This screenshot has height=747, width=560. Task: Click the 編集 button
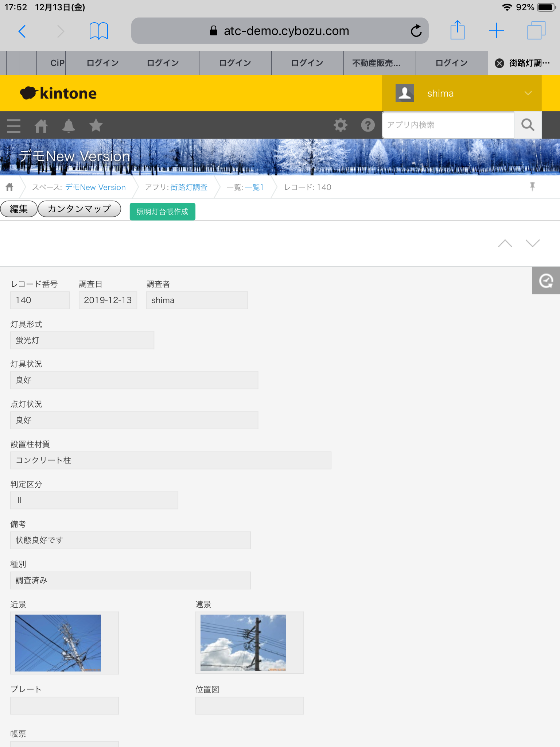19,209
